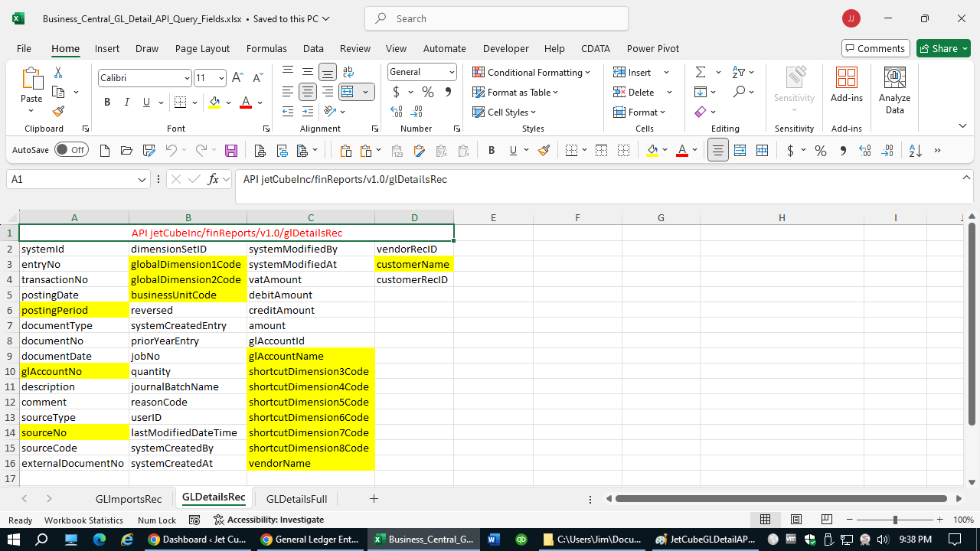Increase font size with the larger A icon
The width and height of the screenshot is (980, 551).
[x=237, y=78]
